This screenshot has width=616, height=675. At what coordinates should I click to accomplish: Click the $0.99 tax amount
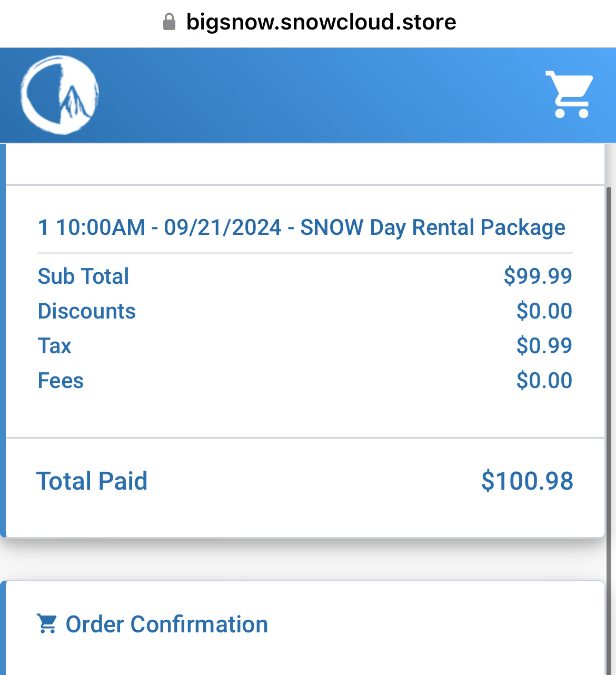coord(544,346)
